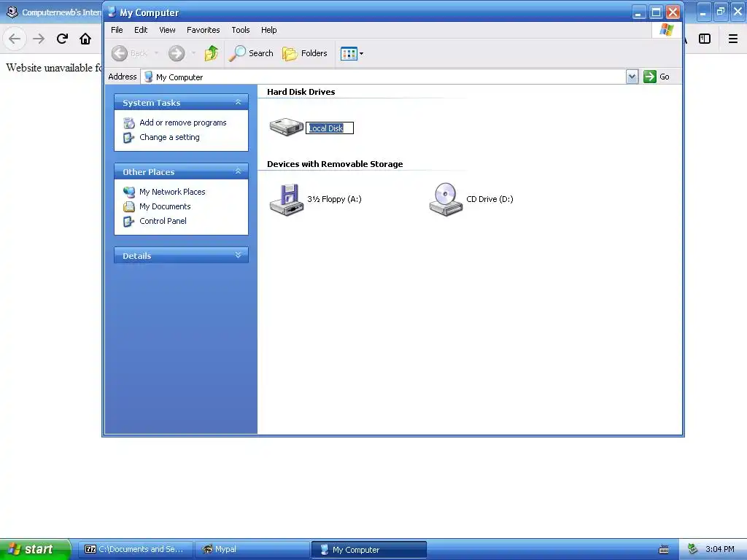Screen dimensions: 747x560
Task: Click the Start button
Action: (x=35, y=549)
